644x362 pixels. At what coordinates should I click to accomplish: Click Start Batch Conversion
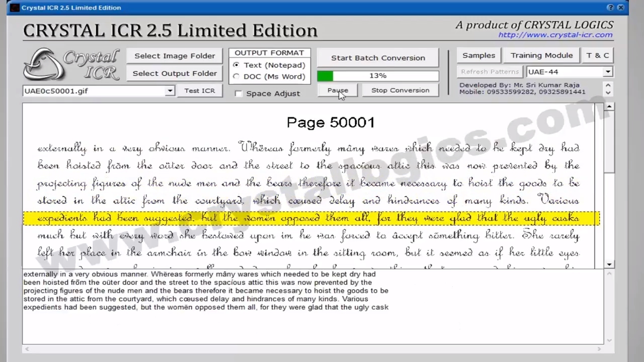pyautogui.click(x=378, y=58)
